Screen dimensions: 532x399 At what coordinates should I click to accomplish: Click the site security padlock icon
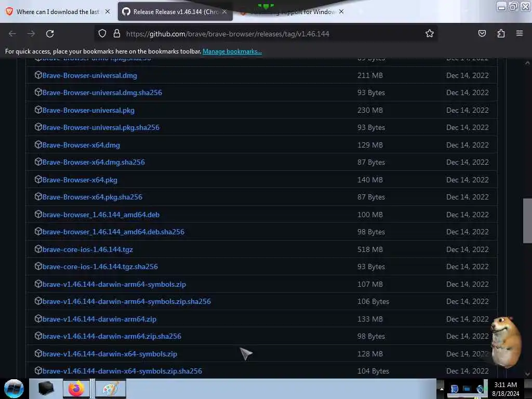117,33
